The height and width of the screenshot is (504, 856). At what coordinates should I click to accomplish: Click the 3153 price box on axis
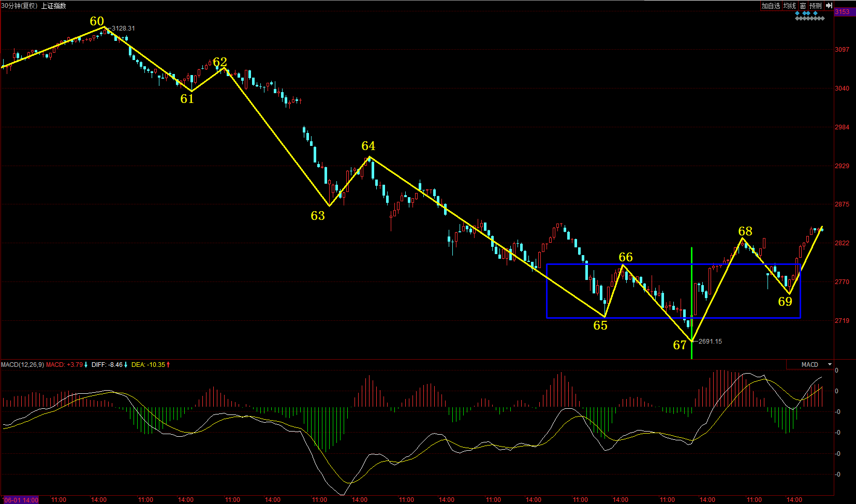[x=843, y=12]
